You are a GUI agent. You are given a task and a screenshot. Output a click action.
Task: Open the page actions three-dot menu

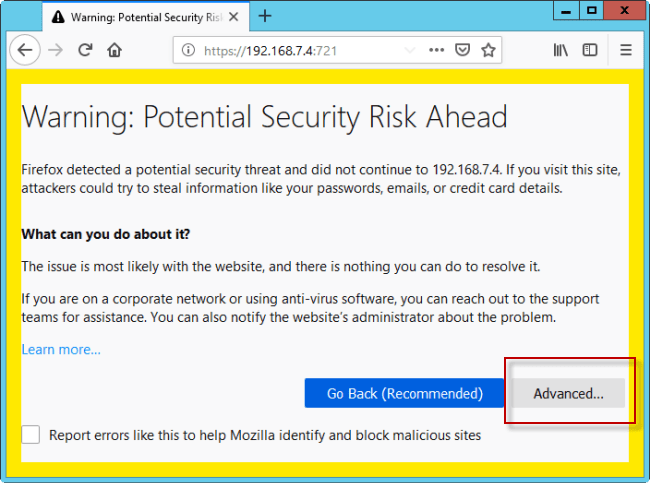coord(437,50)
